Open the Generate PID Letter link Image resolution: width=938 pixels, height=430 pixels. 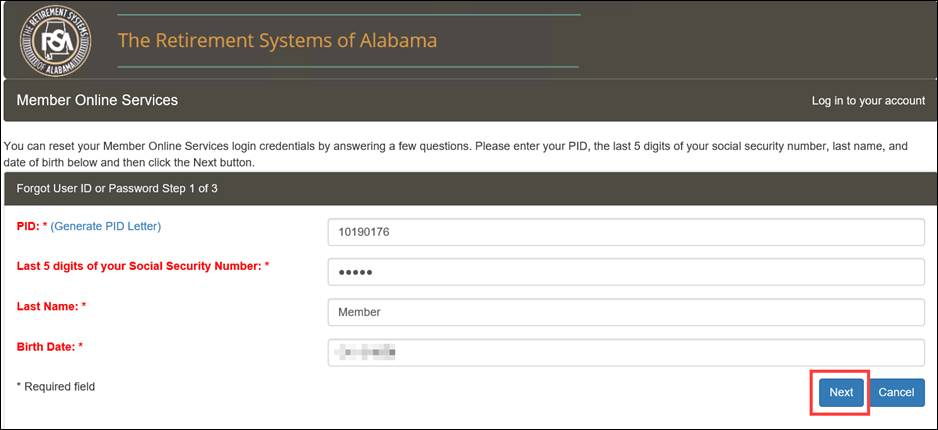pyautogui.click(x=106, y=226)
